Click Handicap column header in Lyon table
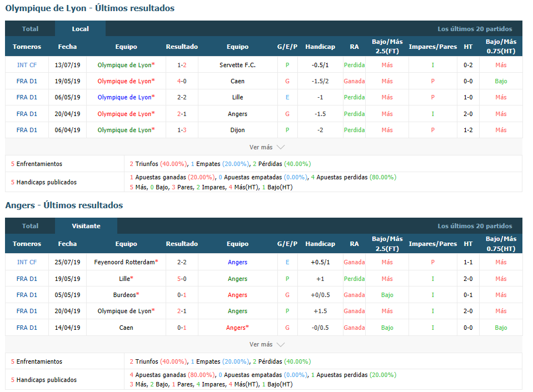This screenshot has width=533, height=392. tap(320, 47)
